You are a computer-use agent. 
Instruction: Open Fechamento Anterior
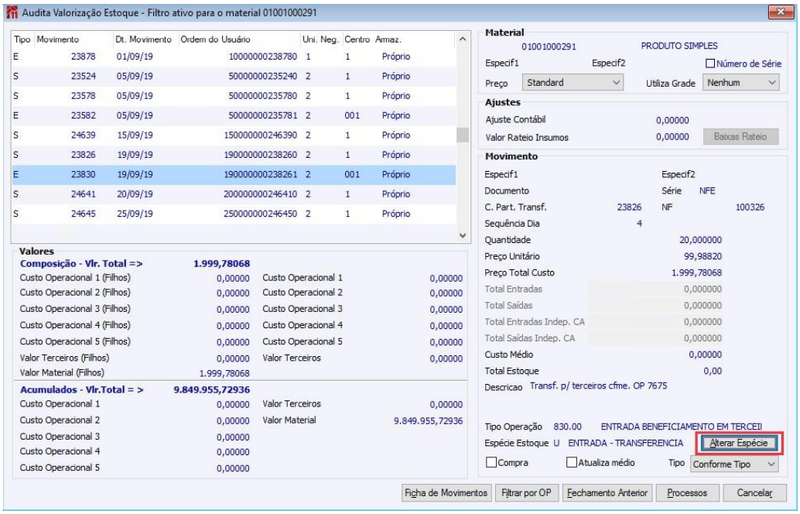click(607, 493)
